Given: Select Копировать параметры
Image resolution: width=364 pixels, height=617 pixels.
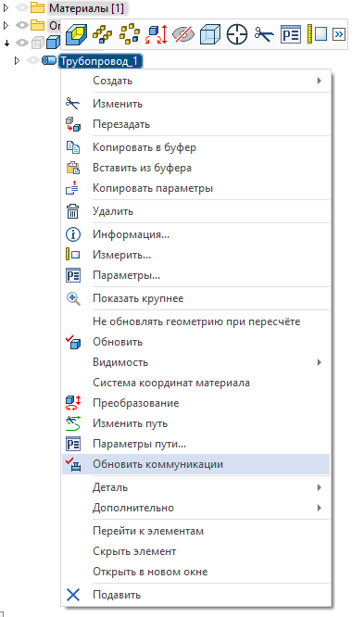Looking at the screenshot, I should [196, 188].
